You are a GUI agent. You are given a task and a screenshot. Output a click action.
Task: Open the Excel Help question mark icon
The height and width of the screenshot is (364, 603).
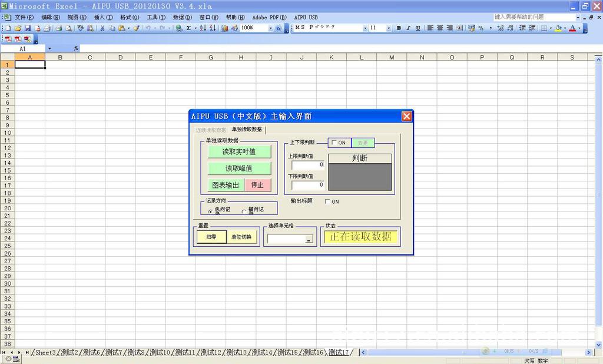pos(279,28)
